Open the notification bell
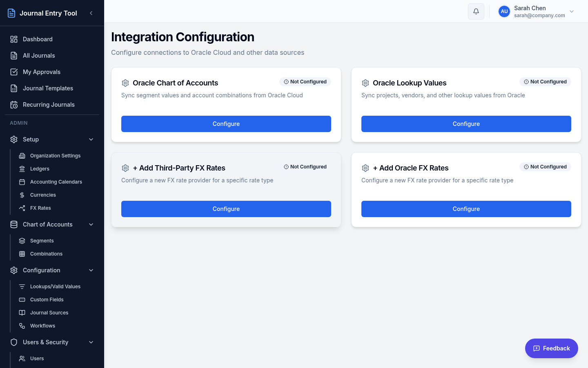This screenshot has height=368, width=588. (476, 11)
